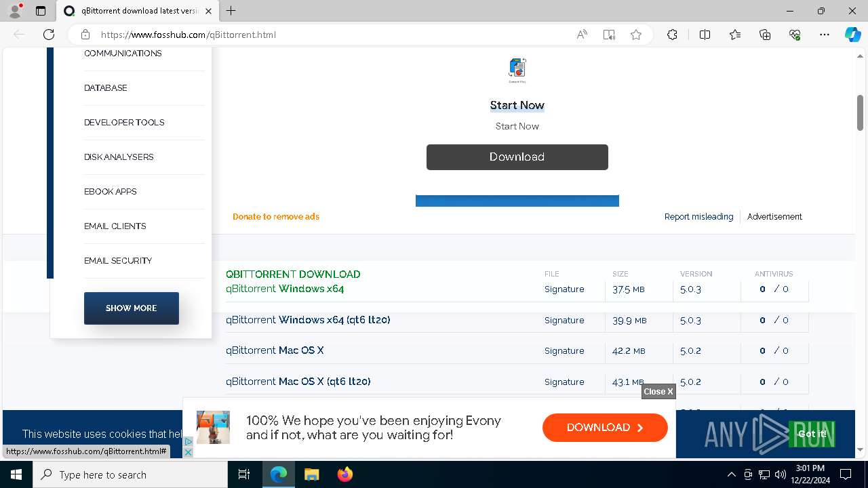Close the Evony ad with Close X
Viewport: 868px width, 488px height.
click(x=658, y=391)
